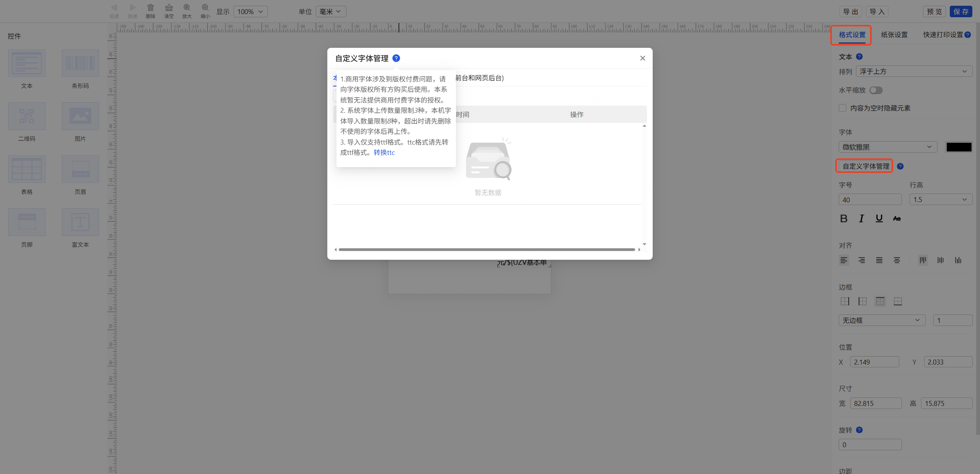Click the convert ttc link

384,153
